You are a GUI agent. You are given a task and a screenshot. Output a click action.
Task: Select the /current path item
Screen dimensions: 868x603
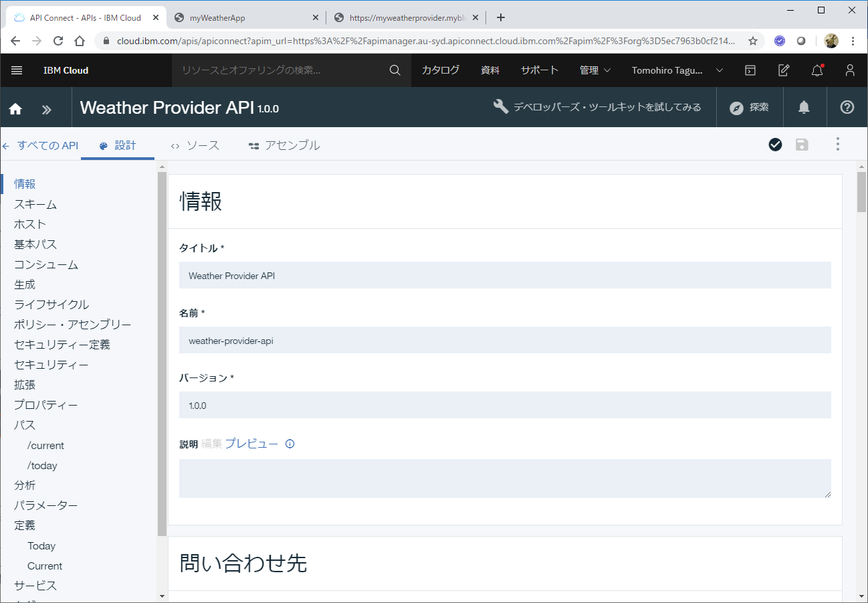pyautogui.click(x=45, y=445)
